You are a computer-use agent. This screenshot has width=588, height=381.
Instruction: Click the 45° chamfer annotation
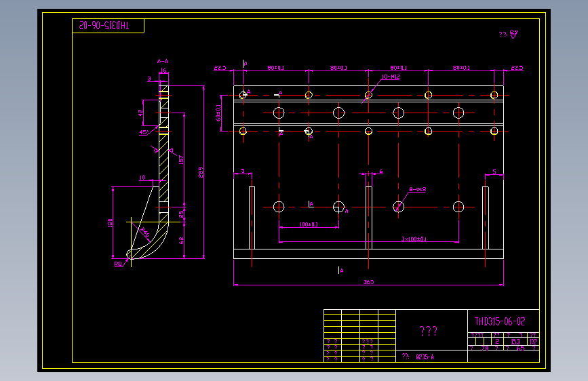[144, 132]
